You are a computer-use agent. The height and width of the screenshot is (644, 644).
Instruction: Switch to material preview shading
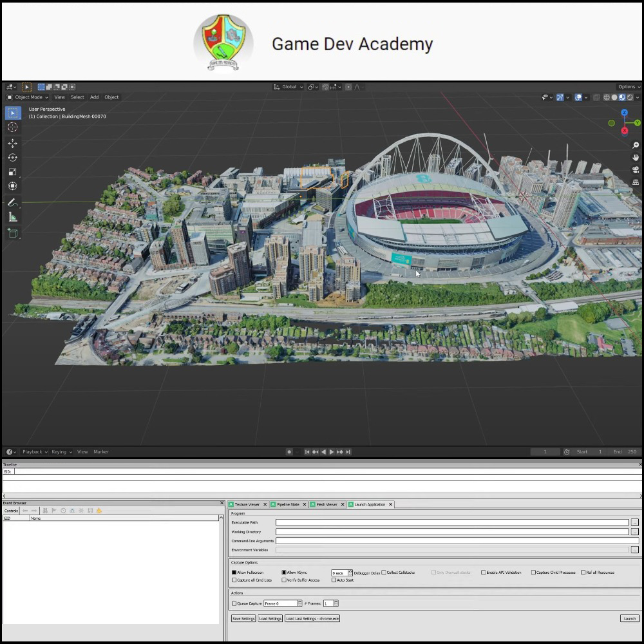(x=622, y=97)
